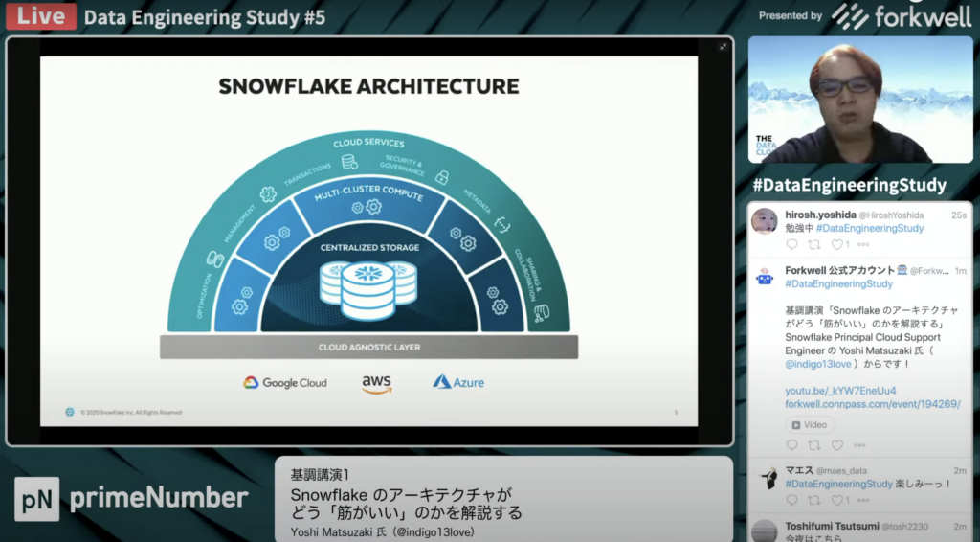Click the speaker webcam video thumbnail
Screen dimensions: 980x542
point(859,100)
